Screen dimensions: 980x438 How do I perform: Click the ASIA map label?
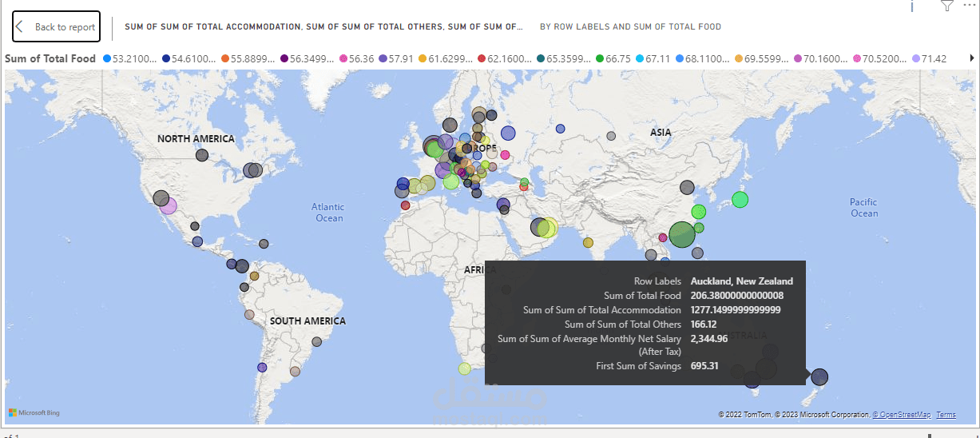coord(661,133)
